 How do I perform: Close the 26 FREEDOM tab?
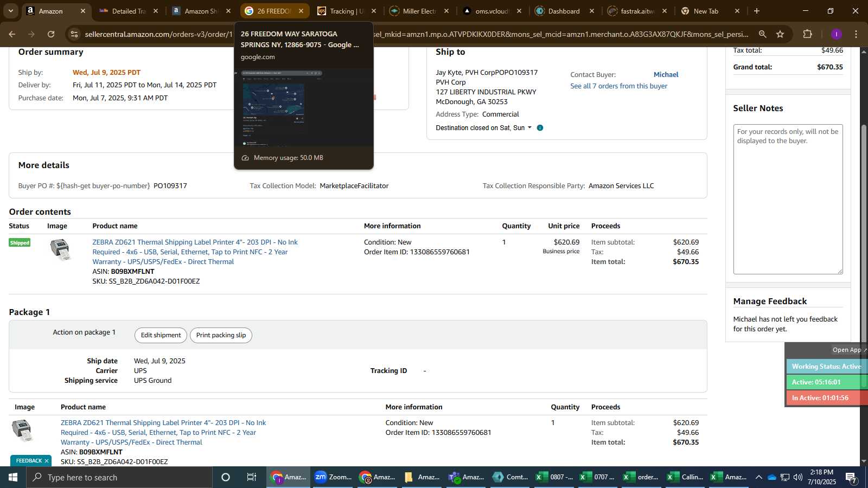pyautogui.click(x=301, y=11)
